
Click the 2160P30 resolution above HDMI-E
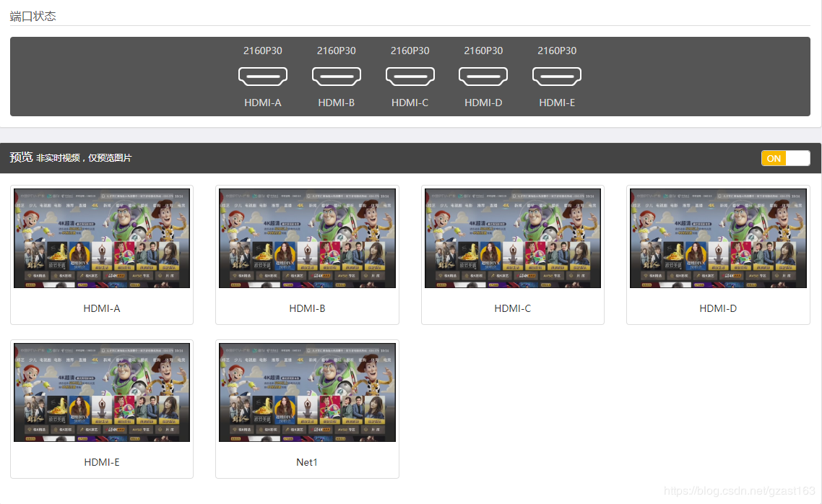tap(557, 51)
